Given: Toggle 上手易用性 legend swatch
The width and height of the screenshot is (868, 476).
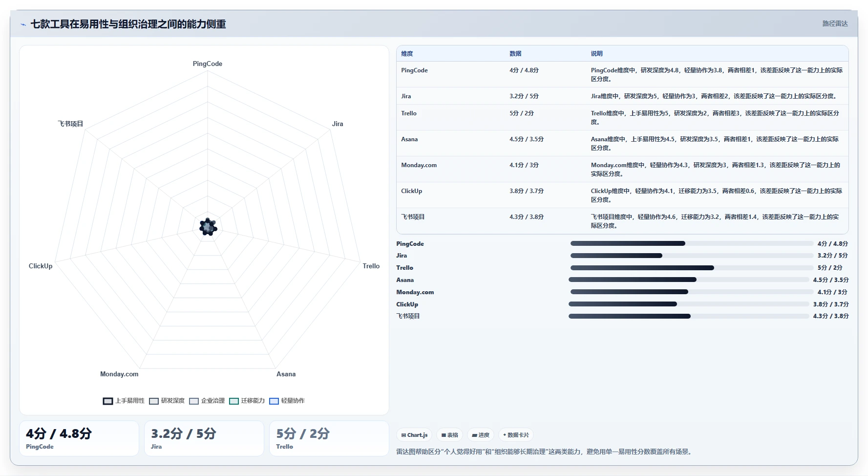Looking at the screenshot, I should pyautogui.click(x=108, y=401).
